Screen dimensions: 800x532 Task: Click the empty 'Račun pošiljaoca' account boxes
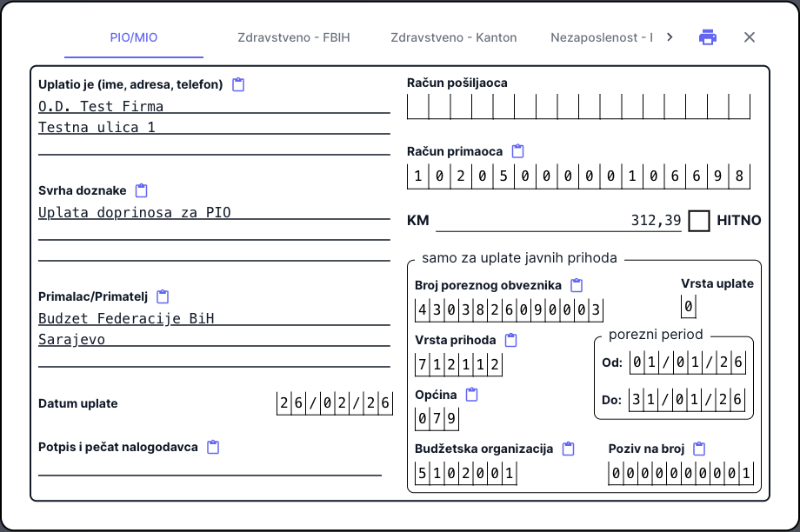578,106
